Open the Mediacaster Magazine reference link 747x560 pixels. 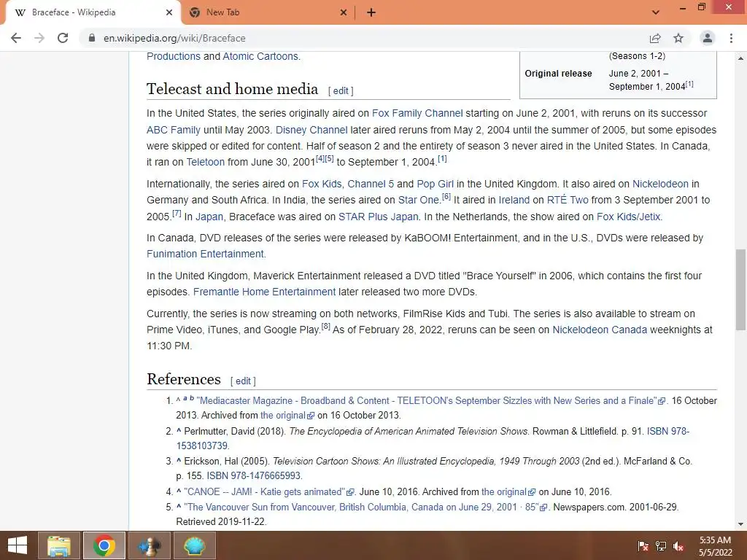point(427,401)
